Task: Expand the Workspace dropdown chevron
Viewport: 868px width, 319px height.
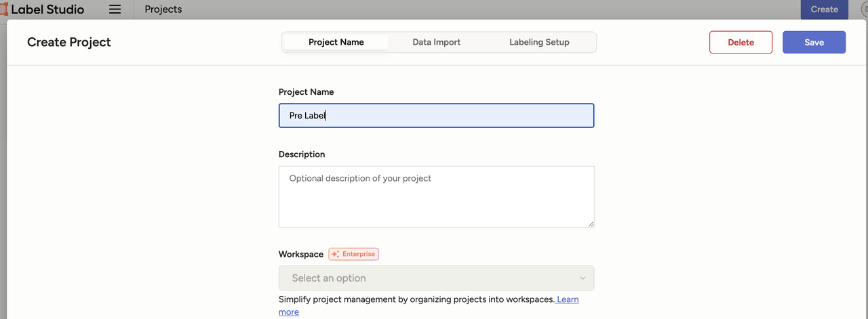Action: [x=583, y=278]
